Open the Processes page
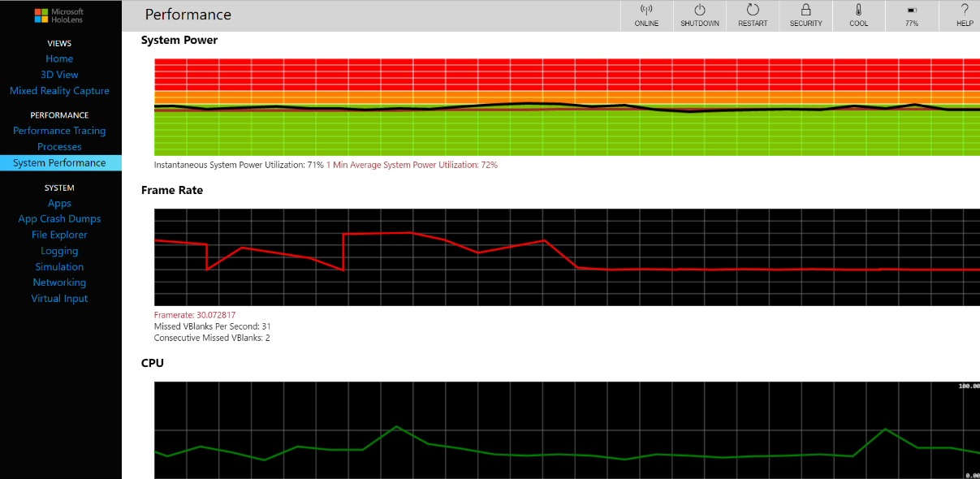Screen dimensions: 980x479 click(59, 147)
